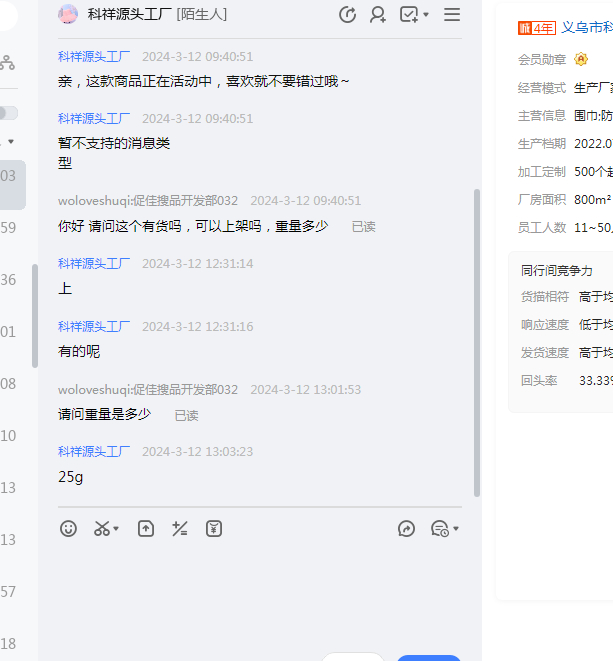
Task: Open the quick reply bubble icon
Action: pos(440,529)
